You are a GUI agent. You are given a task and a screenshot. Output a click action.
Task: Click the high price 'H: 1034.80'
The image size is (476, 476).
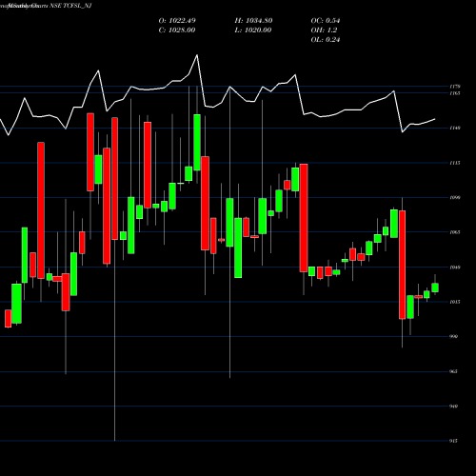(x=253, y=21)
